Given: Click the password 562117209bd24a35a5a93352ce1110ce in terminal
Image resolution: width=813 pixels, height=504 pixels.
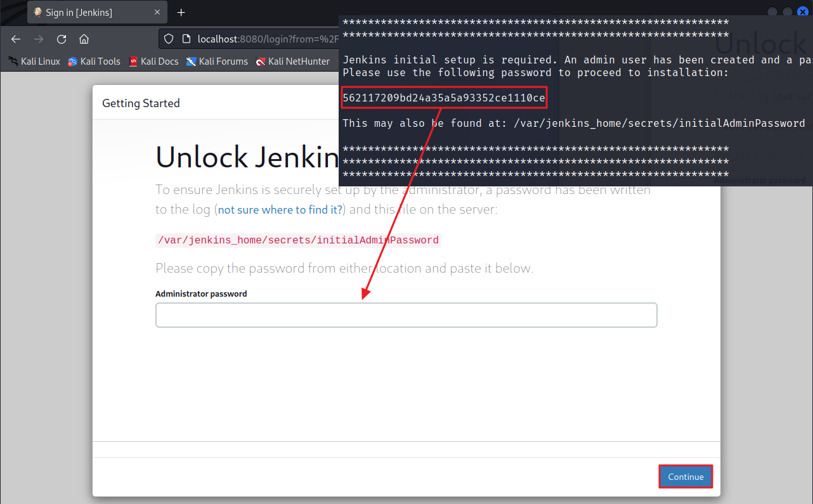Looking at the screenshot, I should [x=444, y=98].
